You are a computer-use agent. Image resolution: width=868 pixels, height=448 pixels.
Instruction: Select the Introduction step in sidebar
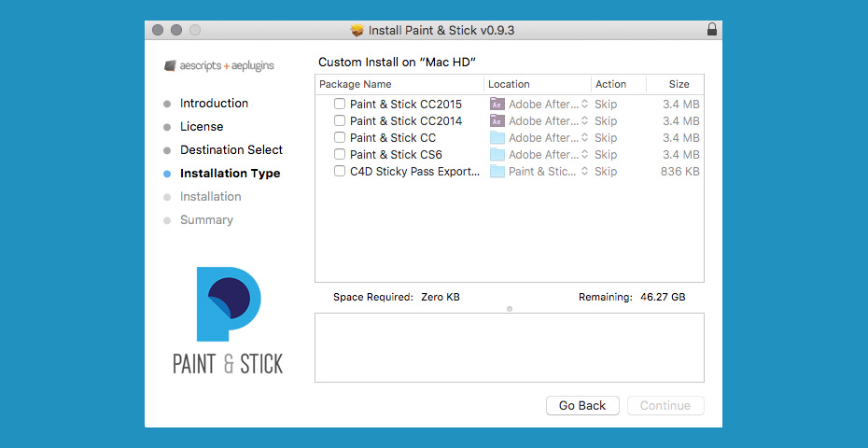coord(214,103)
